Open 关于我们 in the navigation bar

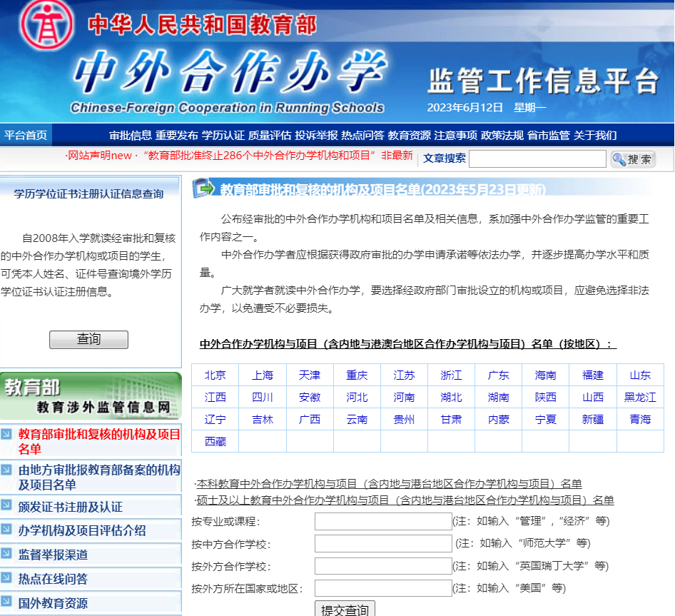tap(595, 135)
